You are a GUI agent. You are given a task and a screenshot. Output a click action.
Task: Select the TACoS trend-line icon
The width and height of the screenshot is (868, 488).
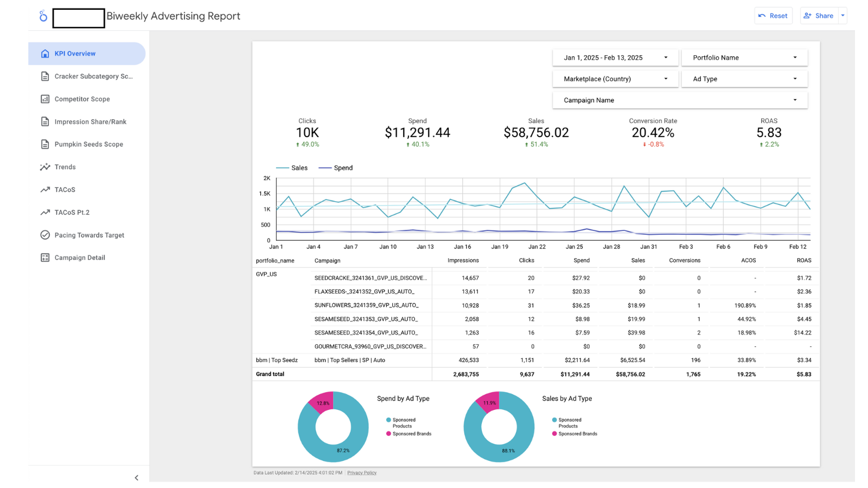click(45, 189)
